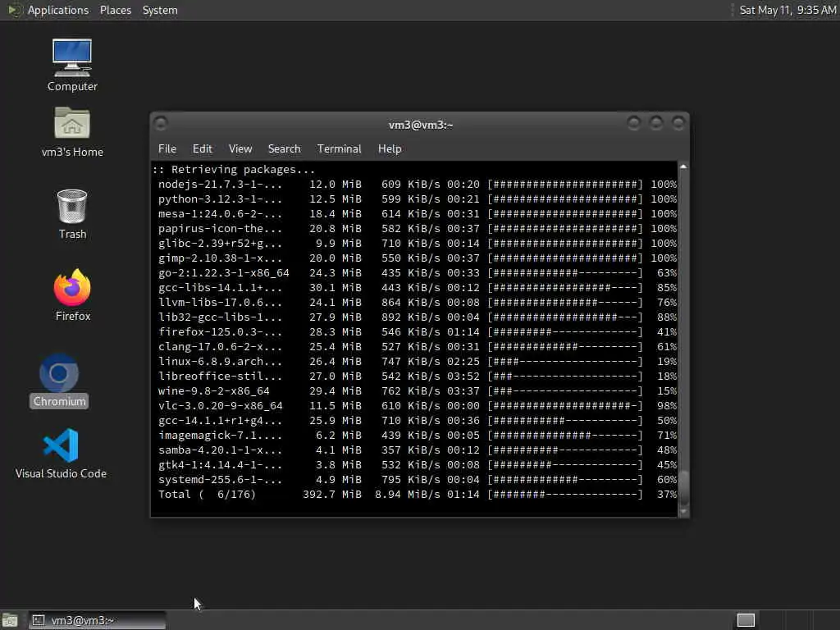Minimize the terminal window
The height and width of the screenshot is (630, 840).
634,124
